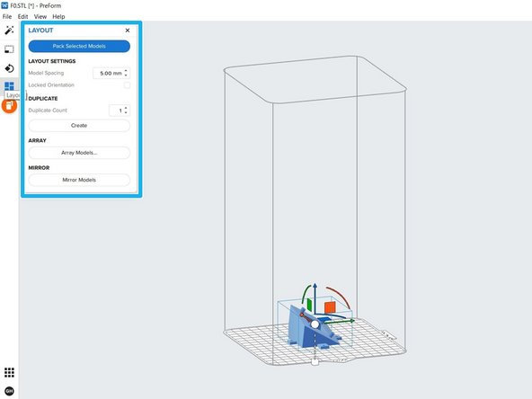
Task: Click Pack Selected Models button
Action: point(79,46)
